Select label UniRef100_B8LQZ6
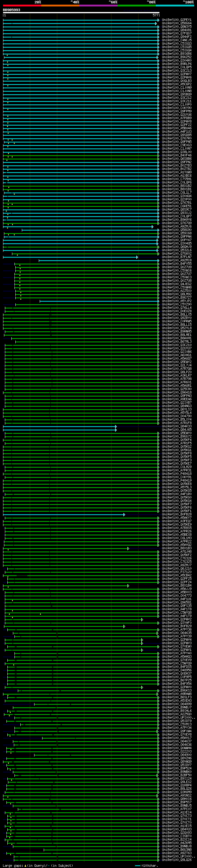197x868 pixels. coord(177,789)
